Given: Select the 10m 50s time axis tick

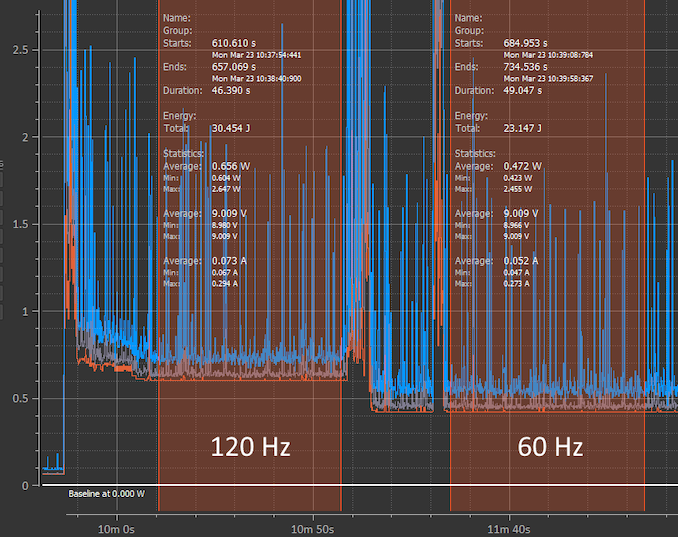Looking at the screenshot, I should (x=314, y=526).
